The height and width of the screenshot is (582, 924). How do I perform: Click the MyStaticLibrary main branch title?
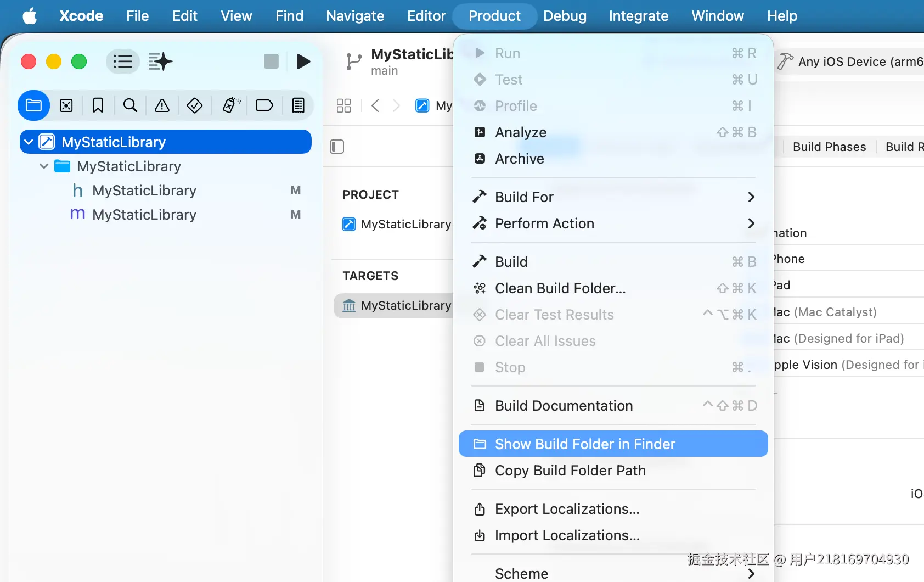(412, 61)
